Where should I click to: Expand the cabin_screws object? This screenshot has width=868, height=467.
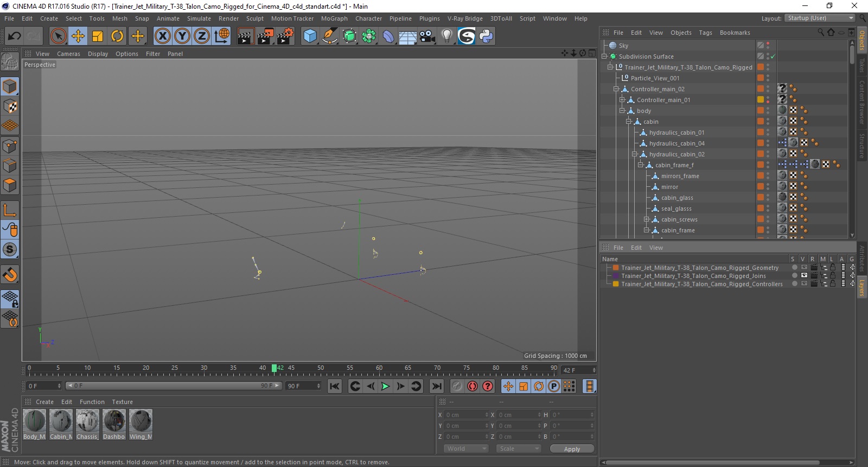pos(647,219)
